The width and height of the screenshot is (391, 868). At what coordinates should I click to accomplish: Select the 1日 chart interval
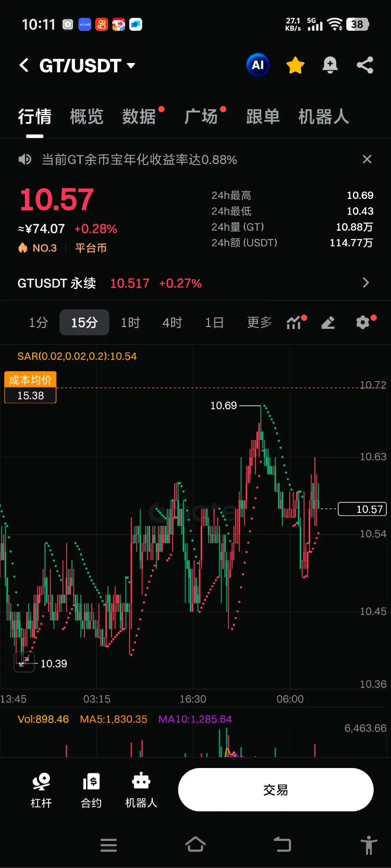(x=214, y=323)
